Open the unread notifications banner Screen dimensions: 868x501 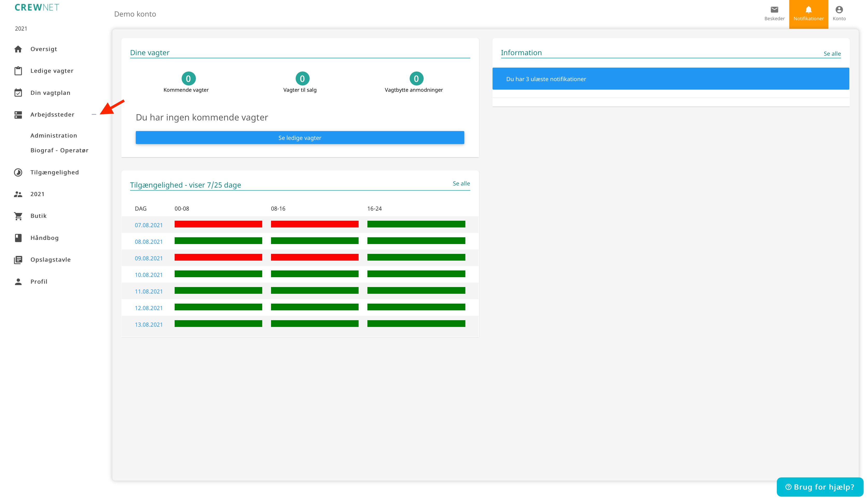tap(671, 79)
